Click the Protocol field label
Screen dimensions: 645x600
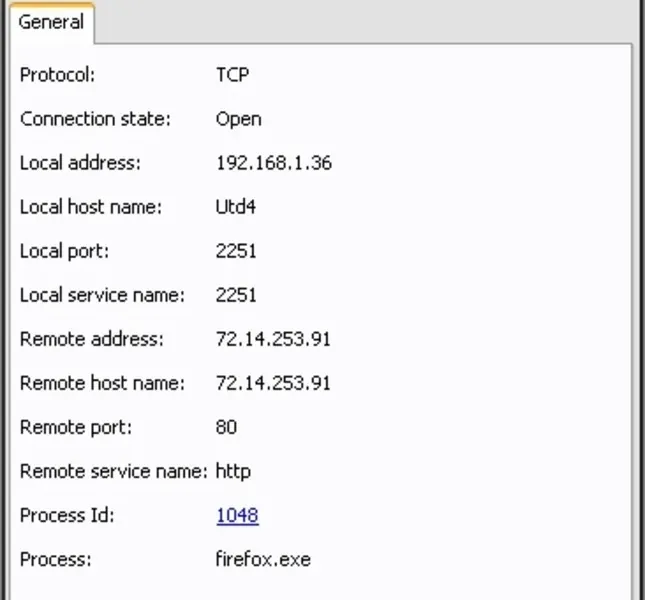click(57, 75)
